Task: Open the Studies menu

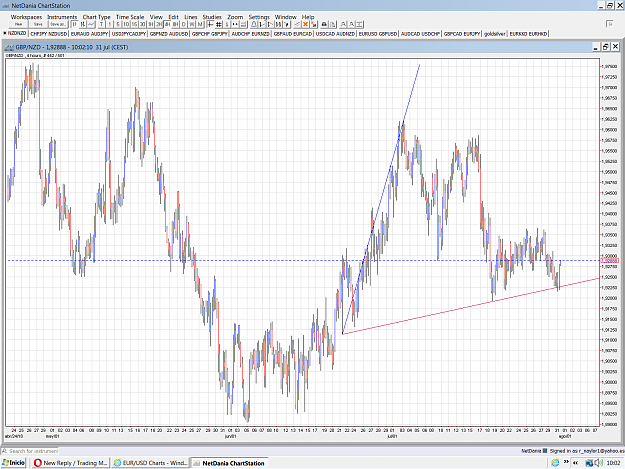Action: point(212,17)
